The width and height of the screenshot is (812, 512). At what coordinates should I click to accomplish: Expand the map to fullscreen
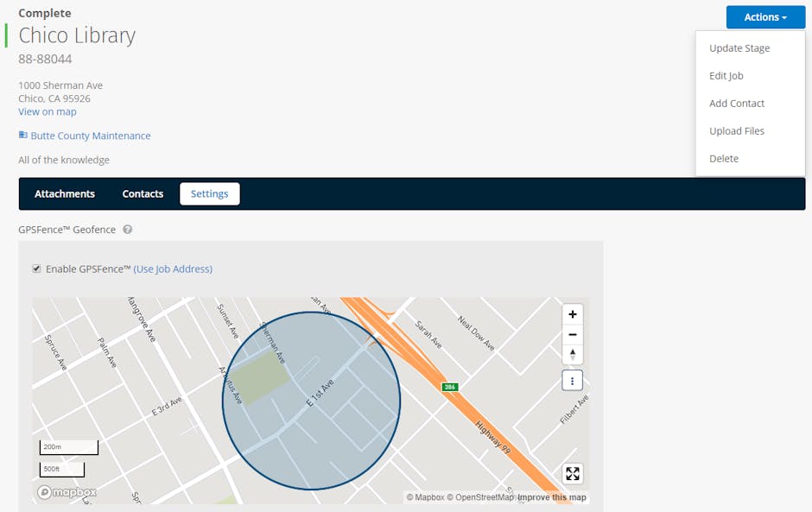coord(572,473)
